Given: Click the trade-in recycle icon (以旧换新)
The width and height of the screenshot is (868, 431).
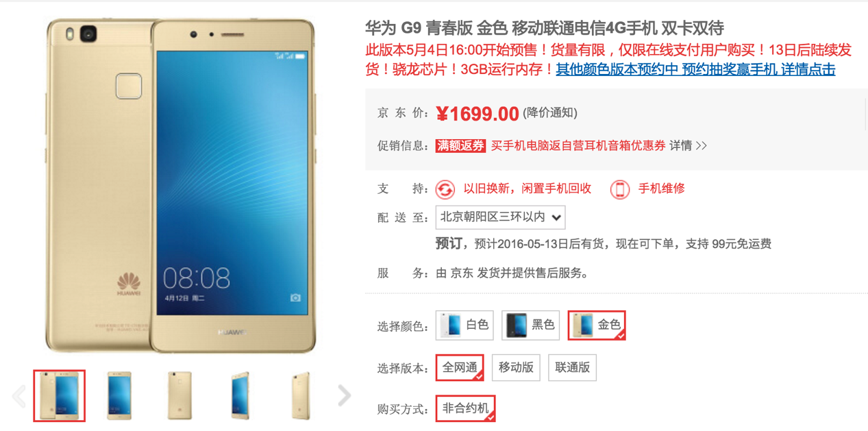Looking at the screenshot, I should [445, 189].
